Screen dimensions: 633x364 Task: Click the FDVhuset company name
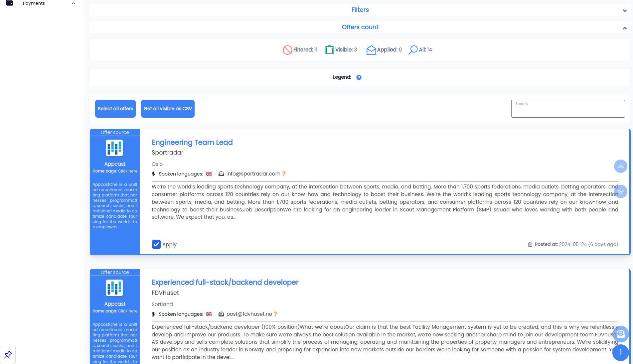[165, 293]
